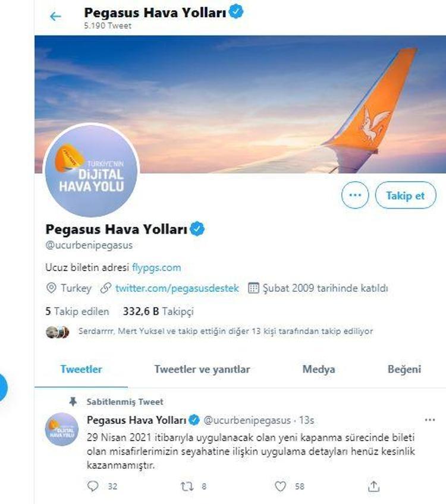Open the pinned tweet's more options menu
The width and height of the screenshot is (446, 504).
[x=429, y=420]
